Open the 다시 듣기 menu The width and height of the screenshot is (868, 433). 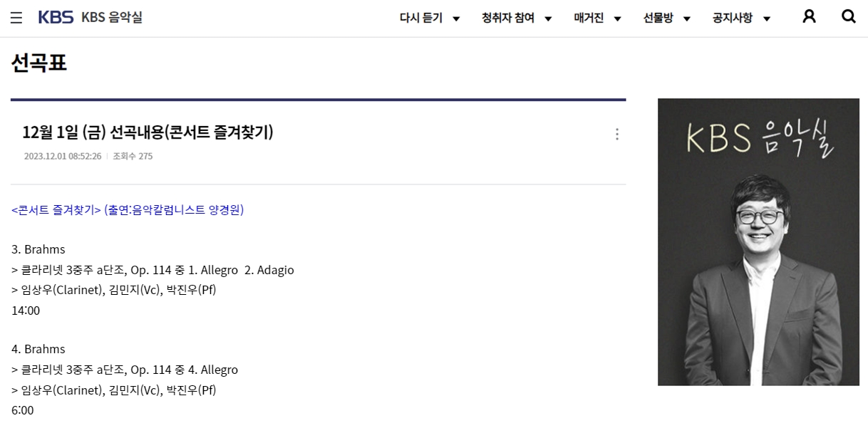(421, 18)
